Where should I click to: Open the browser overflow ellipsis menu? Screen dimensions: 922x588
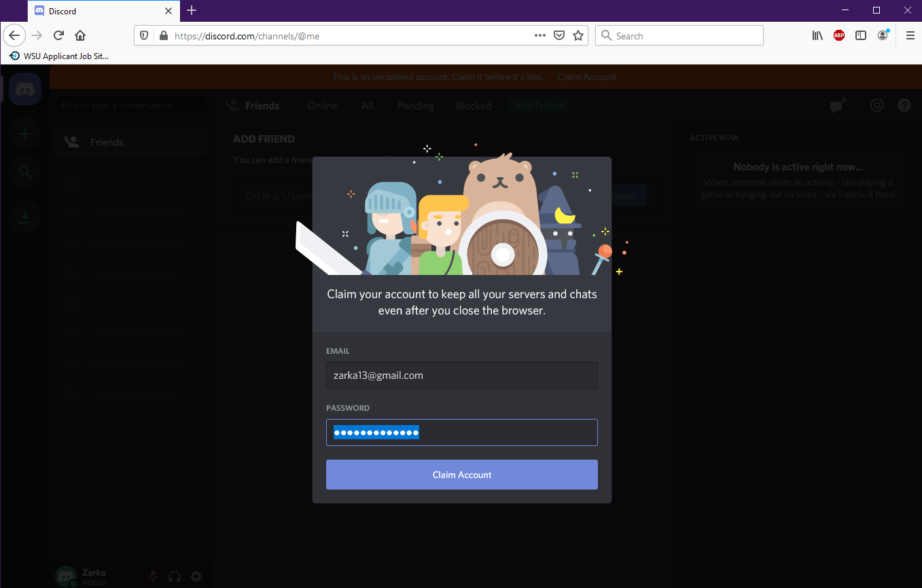point(539,35)
